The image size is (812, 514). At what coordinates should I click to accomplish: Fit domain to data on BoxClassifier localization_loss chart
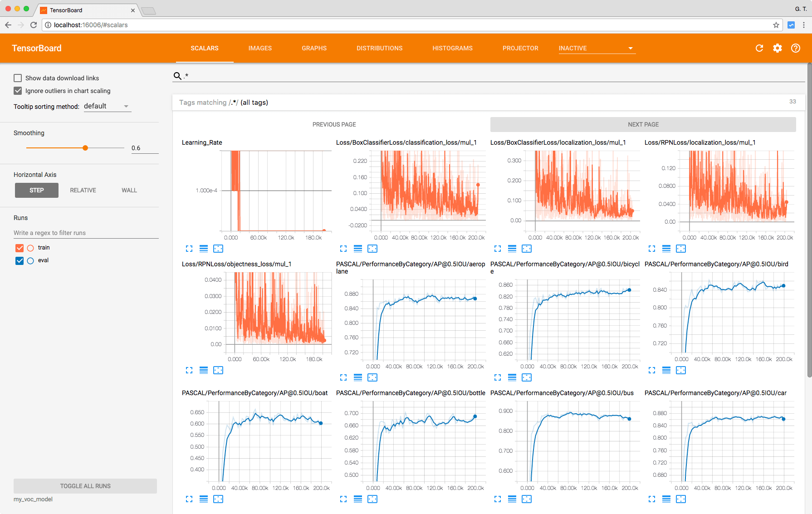(x=527, y=249)
